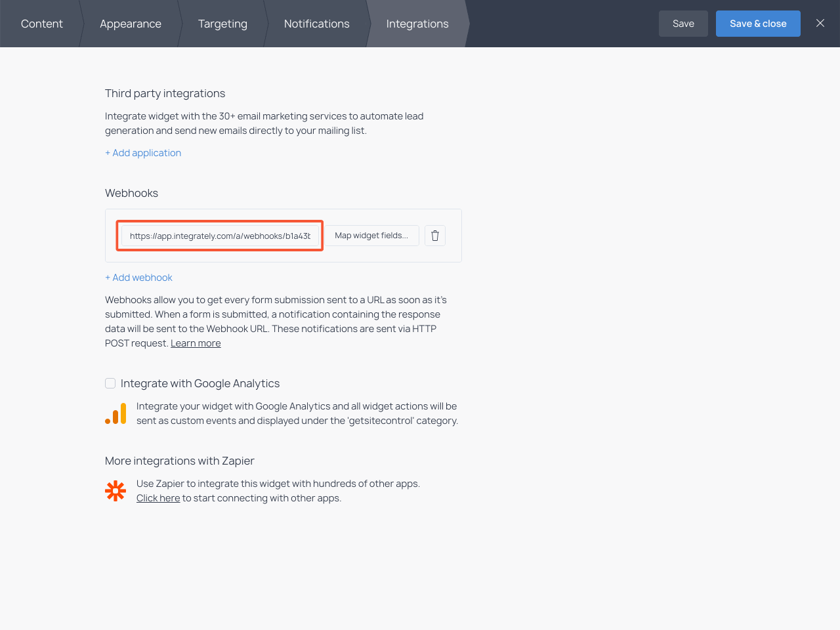The height and width of the screenshot is (630, 840).
Task: Click the More integrations with Zapier heading
Action: click(x=179, y=461)
